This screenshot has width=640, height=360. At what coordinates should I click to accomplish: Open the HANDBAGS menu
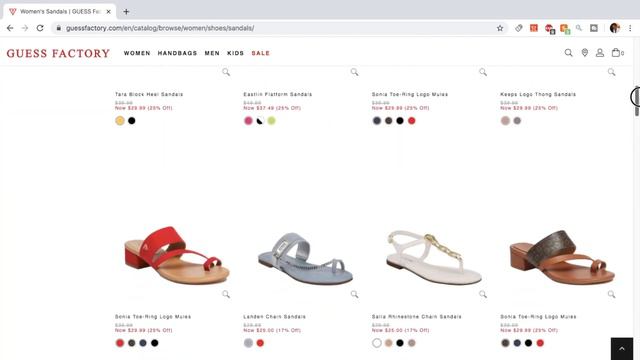[177, 53]
